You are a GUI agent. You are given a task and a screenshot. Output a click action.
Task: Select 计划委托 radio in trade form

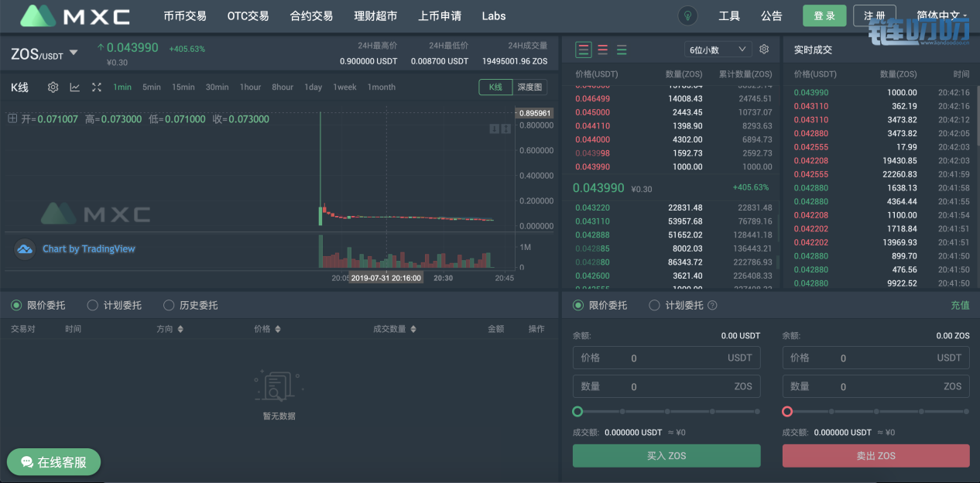point(654,306)
